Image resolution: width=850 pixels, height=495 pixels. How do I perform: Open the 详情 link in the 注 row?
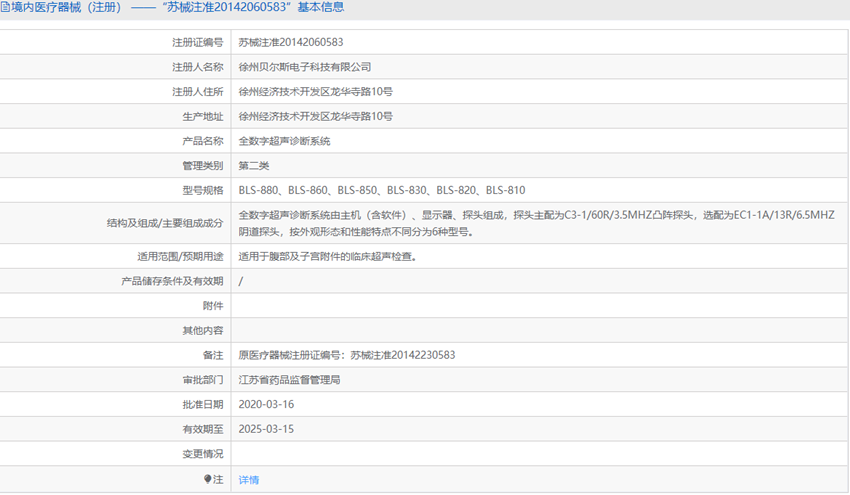pos(249,480)
